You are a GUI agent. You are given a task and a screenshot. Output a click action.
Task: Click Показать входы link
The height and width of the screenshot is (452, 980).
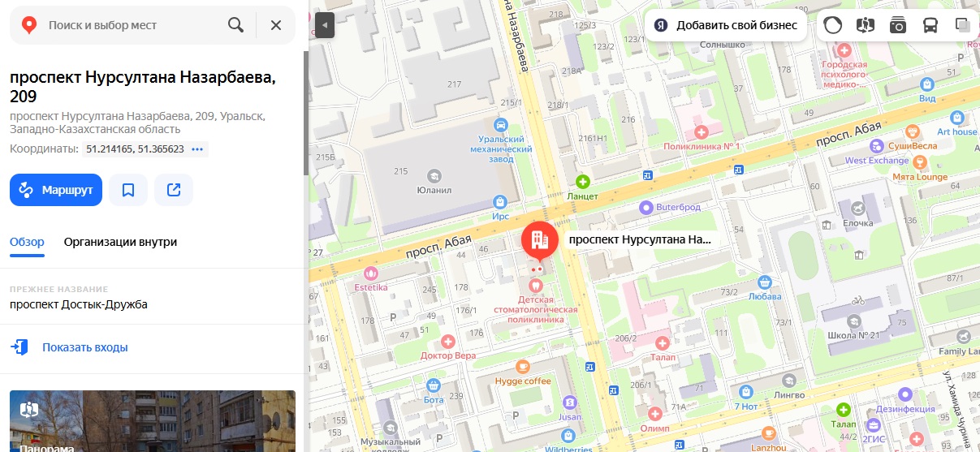click(85, 347)
